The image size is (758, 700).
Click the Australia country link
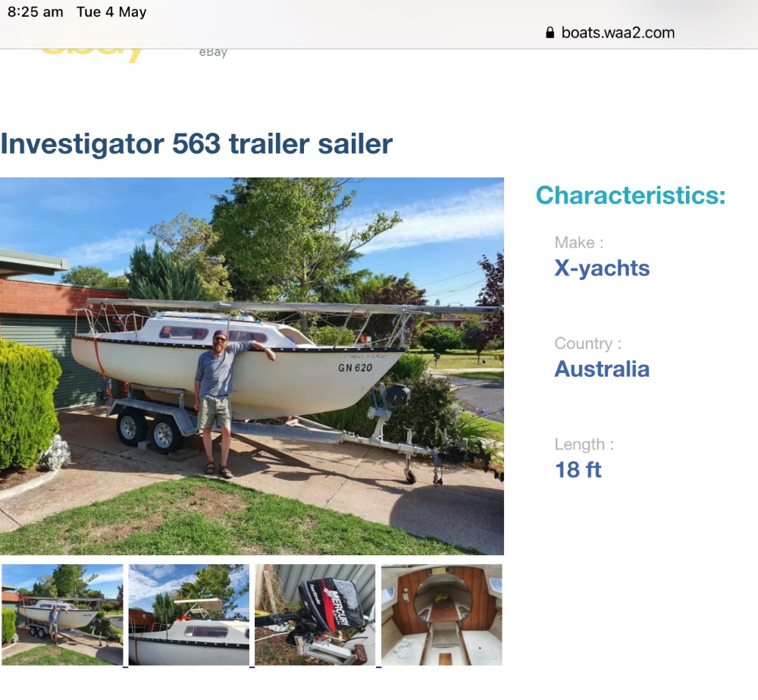point(602,369)
